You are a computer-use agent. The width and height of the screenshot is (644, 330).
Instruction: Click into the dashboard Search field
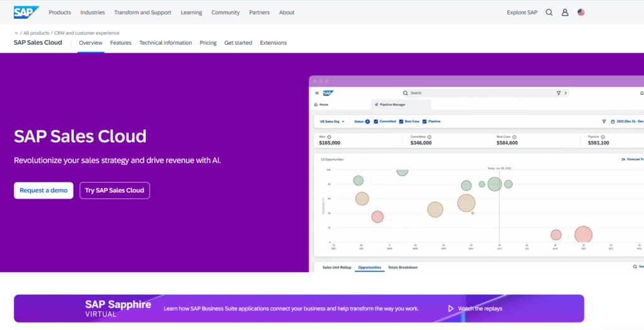tap(486, 93)
